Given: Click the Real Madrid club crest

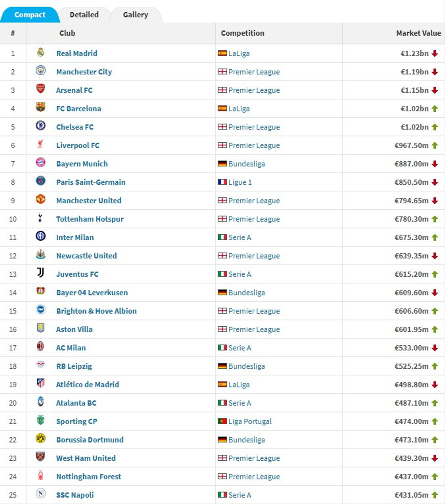Looking at the screenshot, I should coord(40,53).
